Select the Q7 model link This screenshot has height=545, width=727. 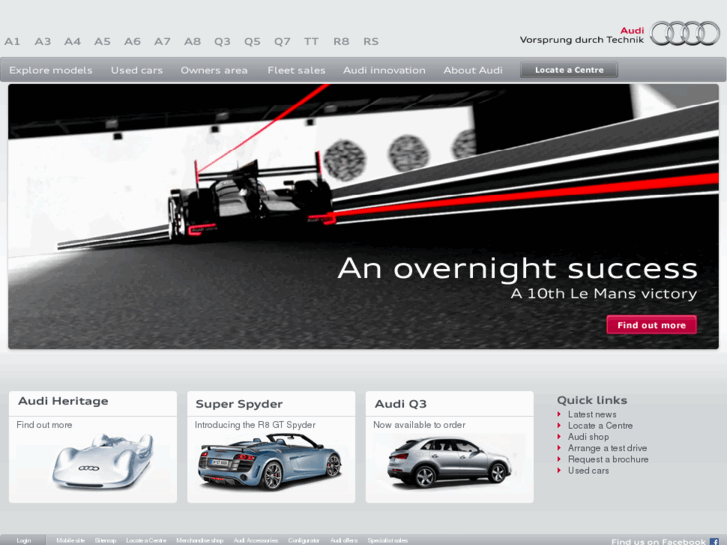pos(282,41)
